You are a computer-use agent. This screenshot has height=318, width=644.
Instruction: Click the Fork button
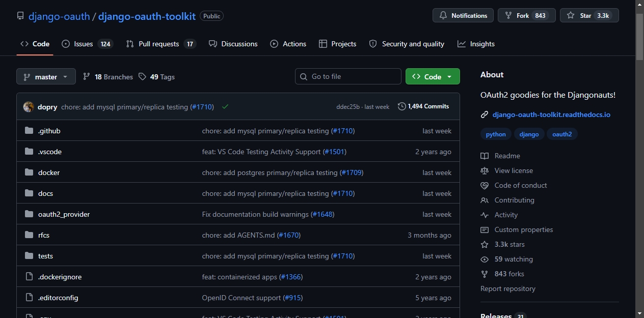point(526,15)
